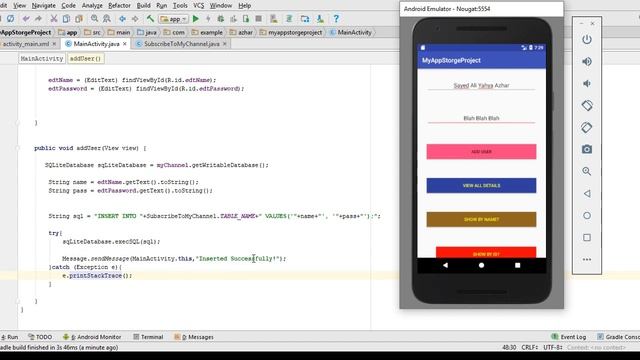The width and height of the screenshot is (640, 360).
Task: Open the Build menu
Action: (143, 6)
